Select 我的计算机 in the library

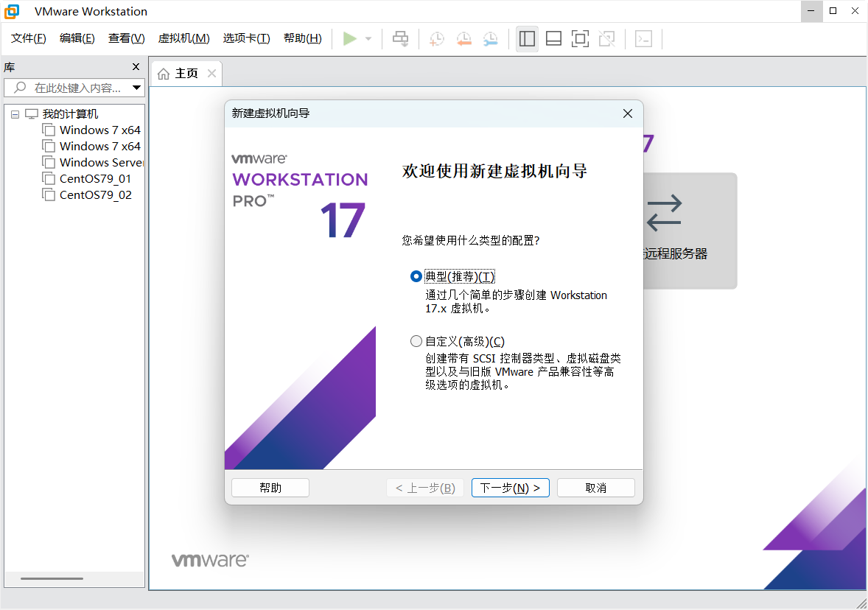point(70,114)
